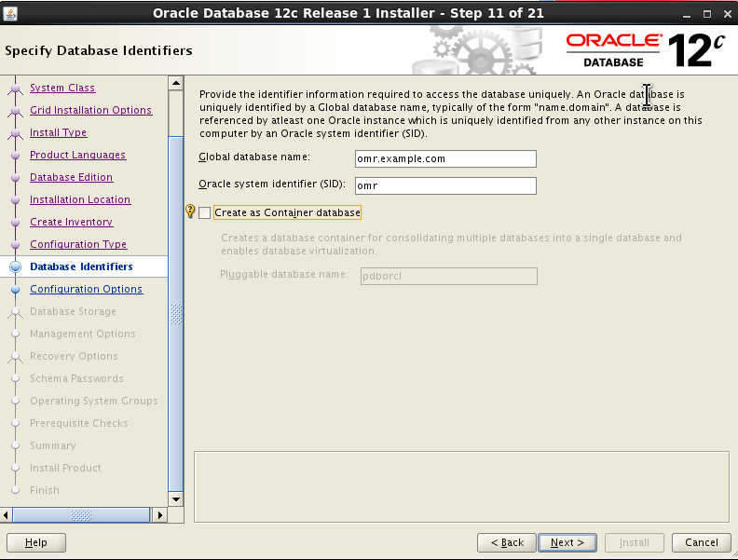Click the Configuration Options step bullet icon
The width and height of the screenshot is (738, 560).
[x=15, y=290]
